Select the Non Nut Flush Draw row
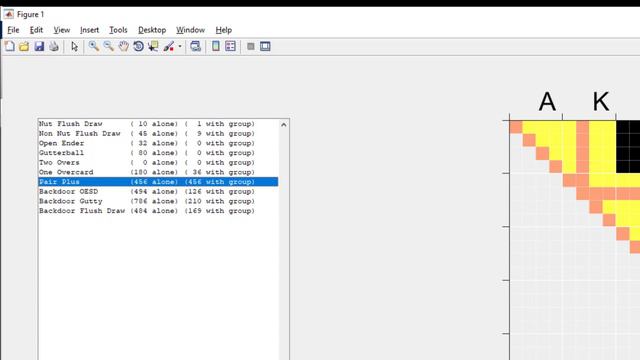 point(158,133)
